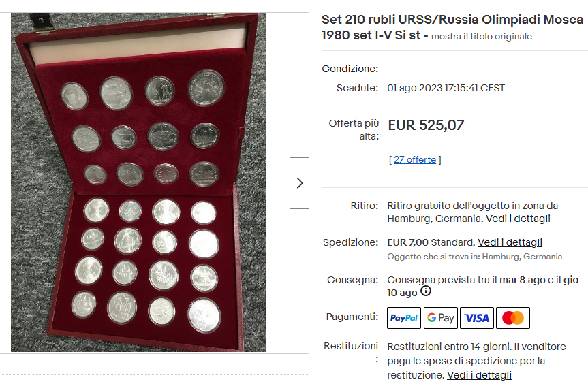Select the Google Pay payment icon
588x386 pixels.
coord(440,318)
